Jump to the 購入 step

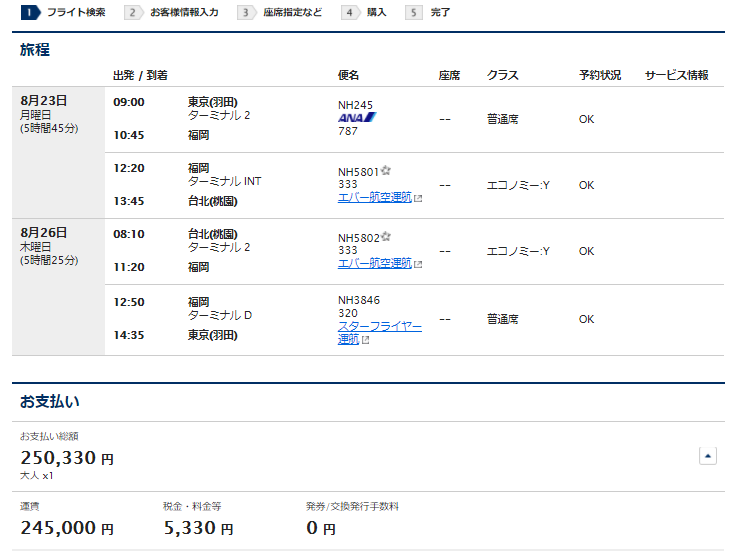coord(376,13)
